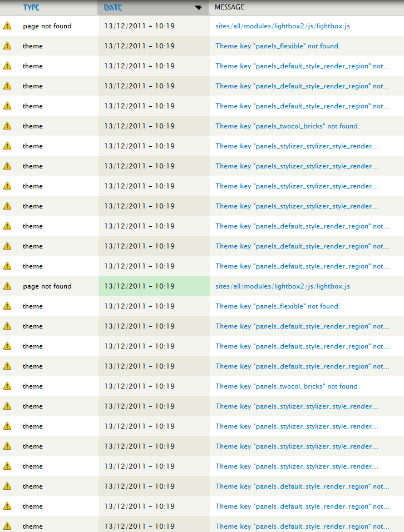Screen dimensions: 404x532
Task: Click warning icon beside second panels_flexible entry
Action: [x=7, y=306]
